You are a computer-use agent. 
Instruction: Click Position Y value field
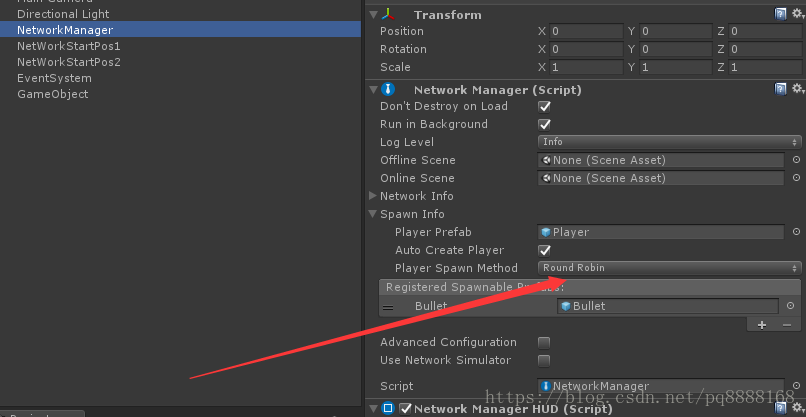point(676,31)
